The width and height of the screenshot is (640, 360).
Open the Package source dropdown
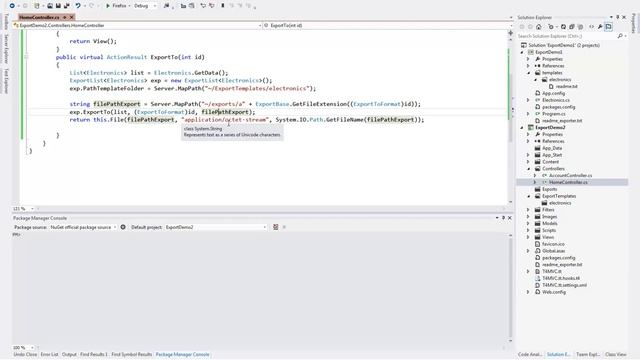point(83,227)
